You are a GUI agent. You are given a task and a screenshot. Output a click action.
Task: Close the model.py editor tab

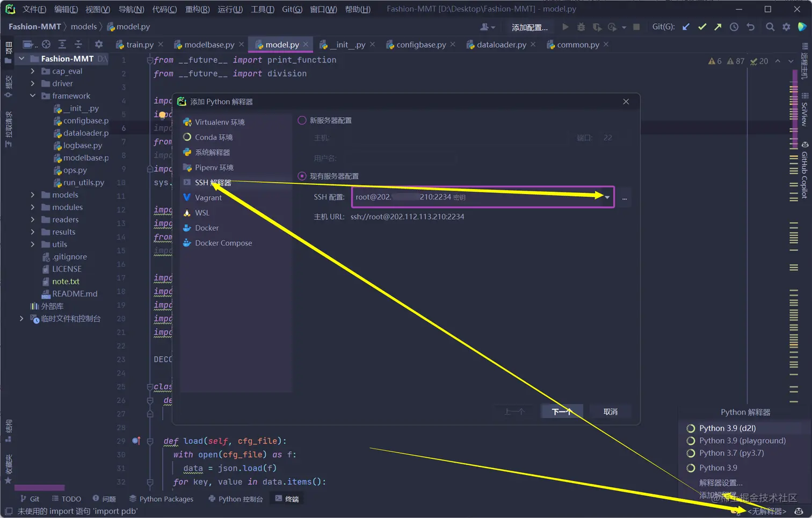tap(306, 45)
